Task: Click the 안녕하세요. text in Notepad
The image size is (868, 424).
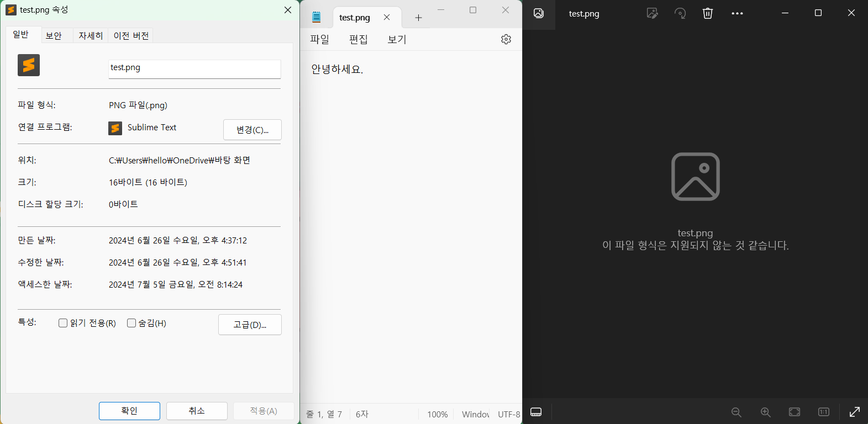Action: (x=337, y=70)
